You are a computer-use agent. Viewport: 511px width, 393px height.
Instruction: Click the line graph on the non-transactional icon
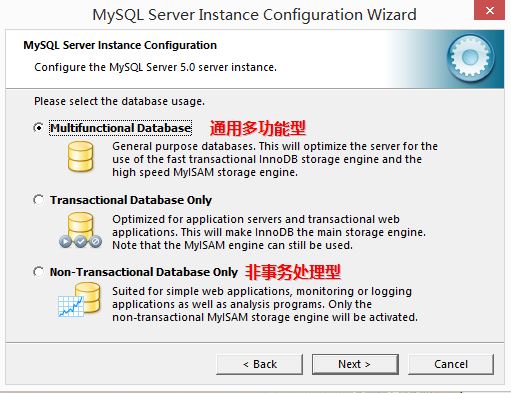click(71, 306)
